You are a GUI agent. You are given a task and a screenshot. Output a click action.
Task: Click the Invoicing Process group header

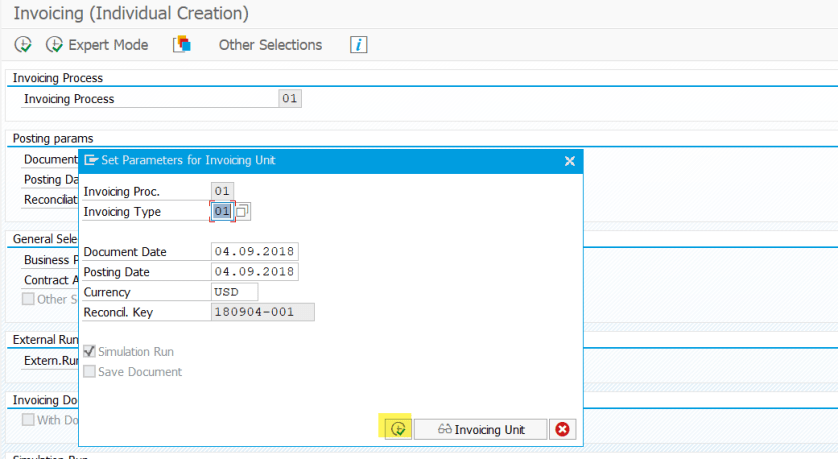point(58,78)
